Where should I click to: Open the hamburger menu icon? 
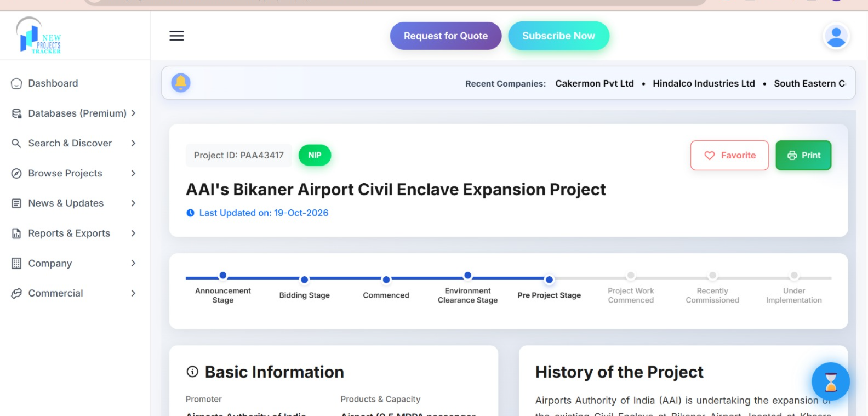(x=176, y=36)
